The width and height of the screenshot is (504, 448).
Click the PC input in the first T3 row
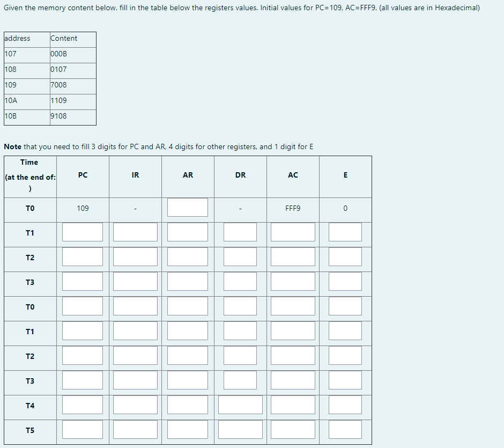(83, 281)
